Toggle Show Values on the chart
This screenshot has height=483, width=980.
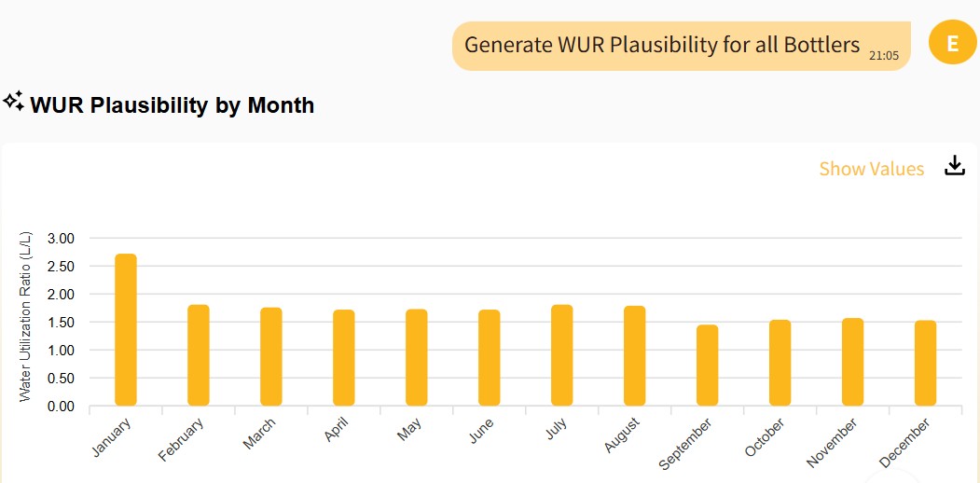(x=871, y=169)
